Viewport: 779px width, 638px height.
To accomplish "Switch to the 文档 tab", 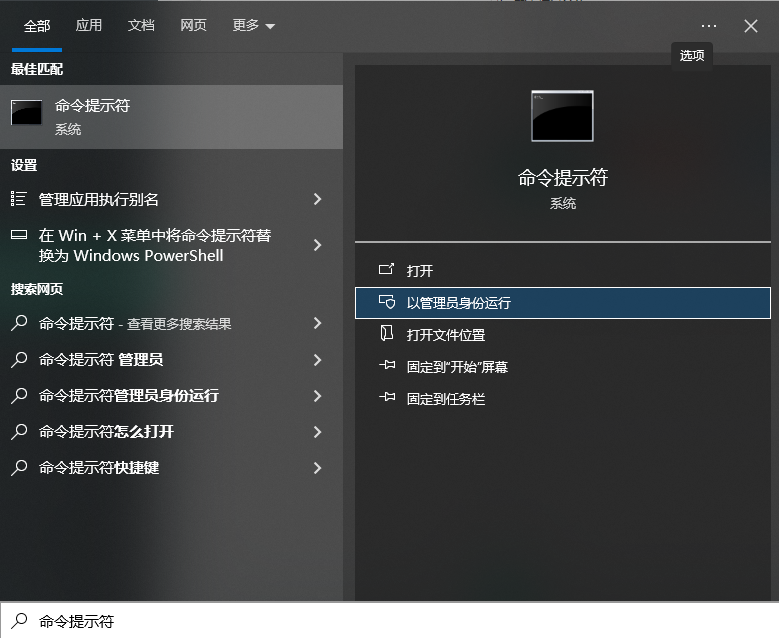I will [141, 26].
